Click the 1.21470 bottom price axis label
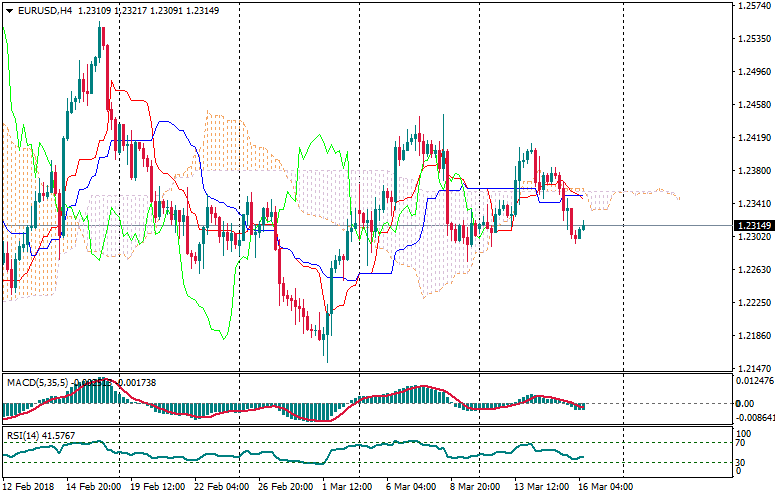Image resolution: width=775 pixels, height=498 pixels. pos(751,369)
